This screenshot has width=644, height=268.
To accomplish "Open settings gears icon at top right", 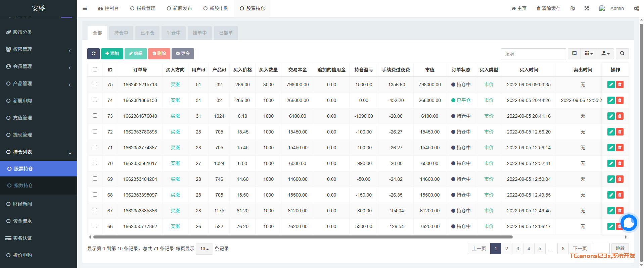I will pyautogui.click(x=636, y=8).
